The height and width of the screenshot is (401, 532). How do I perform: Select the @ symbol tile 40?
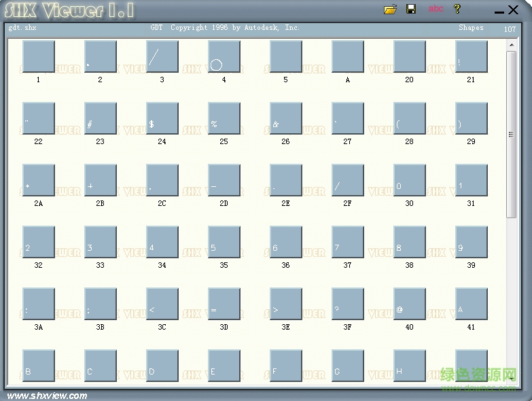[x=409, y=304]
